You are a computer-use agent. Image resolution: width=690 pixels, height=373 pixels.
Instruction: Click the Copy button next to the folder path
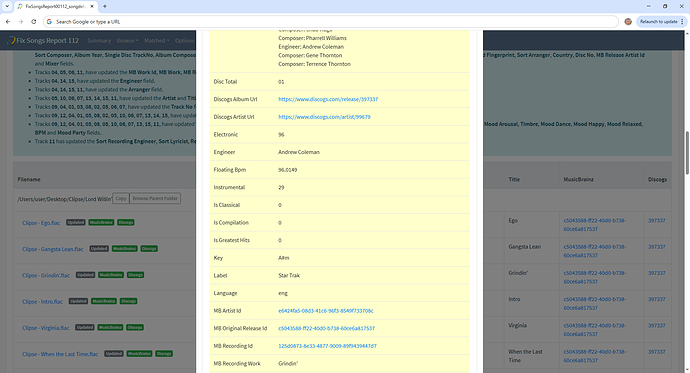(x=121, y=198)
